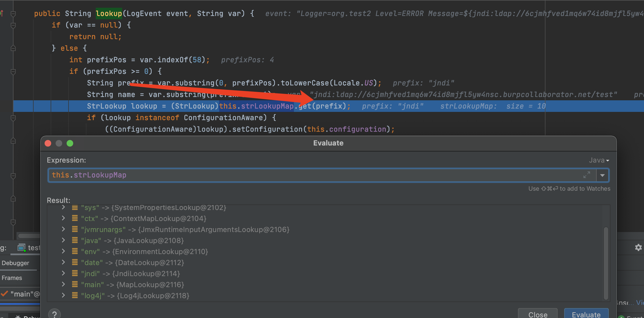Select the test run configuration tab
Image resolution: width=644 pixels, height=318 pixels.
tap(29, 248)
